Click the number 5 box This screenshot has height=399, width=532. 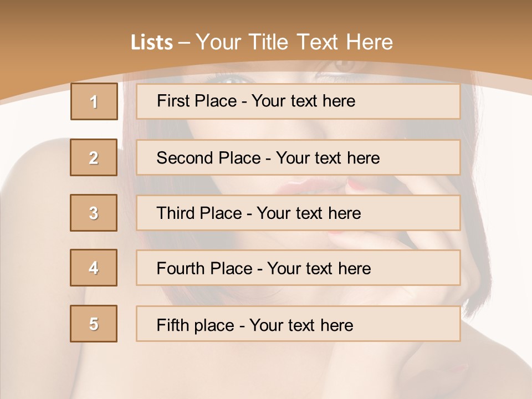coord(94,324)
